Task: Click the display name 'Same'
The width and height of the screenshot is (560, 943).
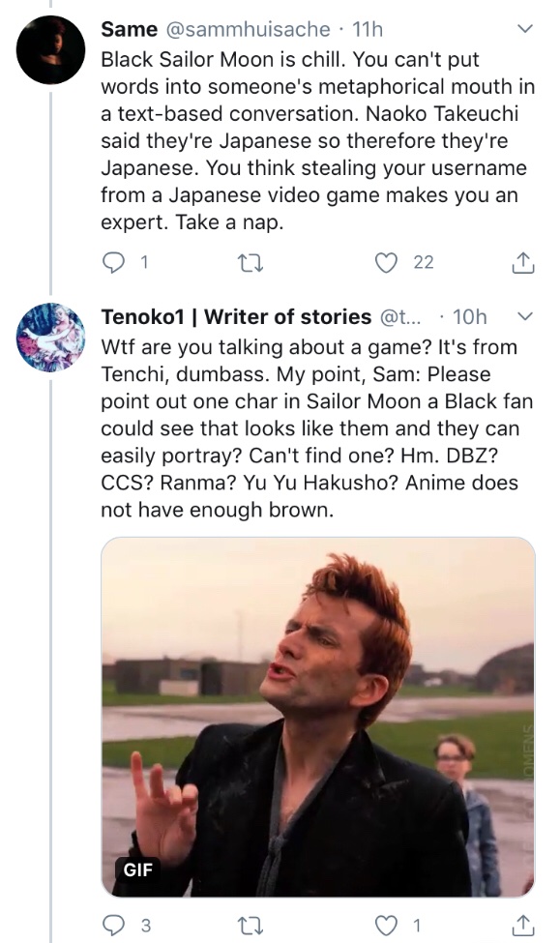Action: point(130,29)
